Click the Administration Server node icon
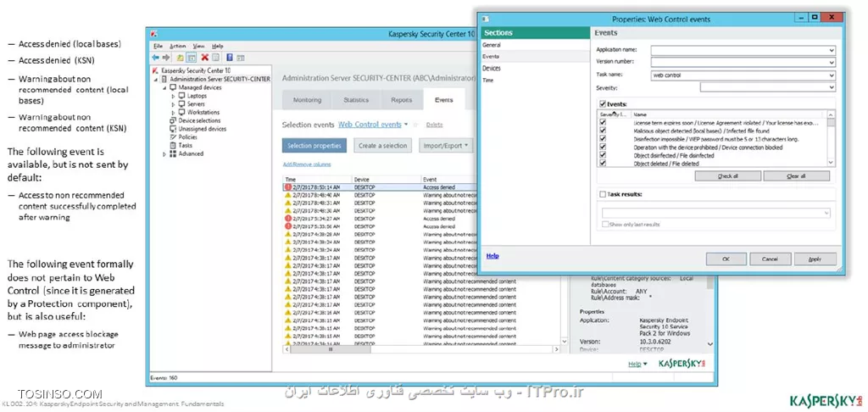868x412 pixels. point(165,79)
